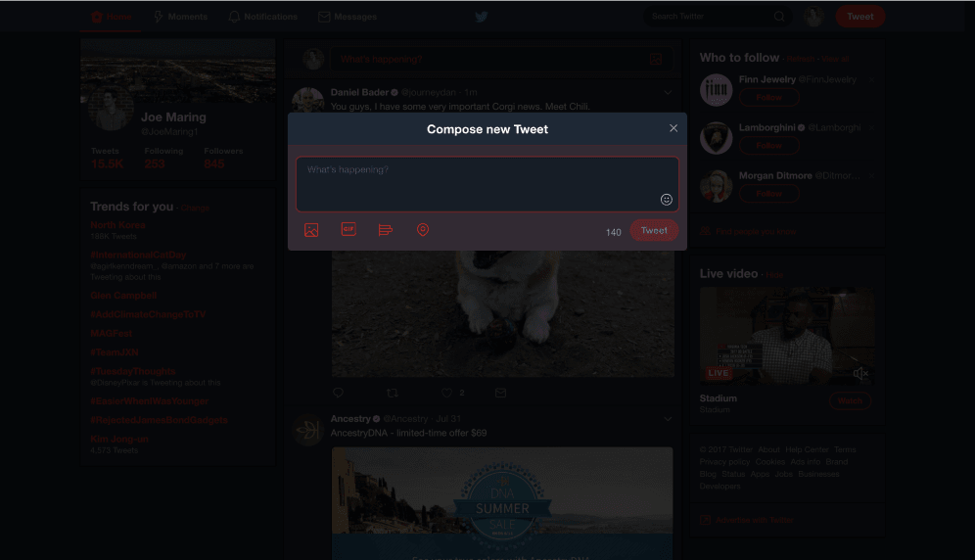Reply to Daniel Bader's tweet

coord(339,393)
